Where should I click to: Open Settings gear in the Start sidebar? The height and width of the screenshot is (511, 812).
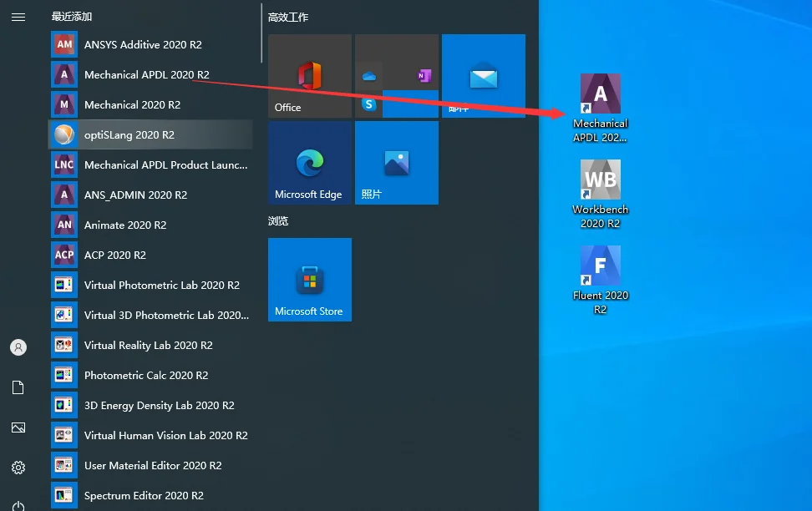[18, 468]
